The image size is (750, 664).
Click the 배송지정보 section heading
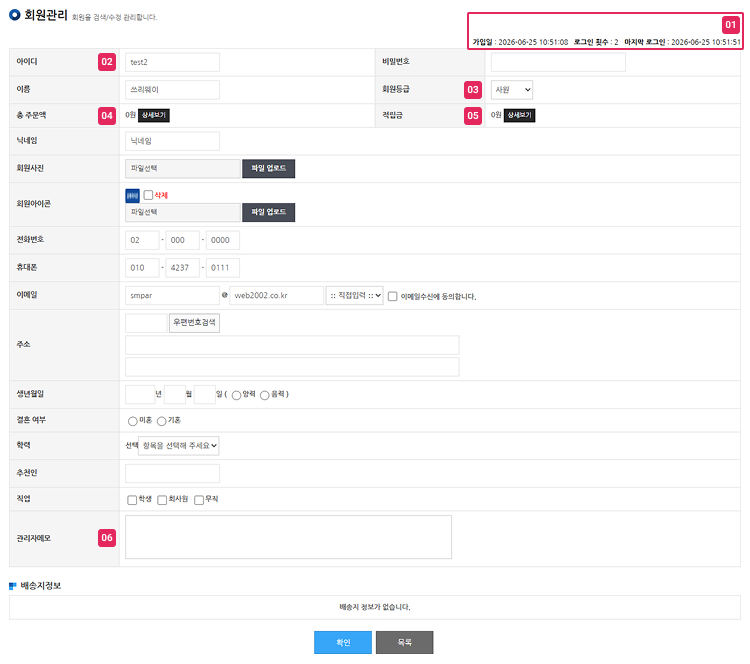coord(41,586)
